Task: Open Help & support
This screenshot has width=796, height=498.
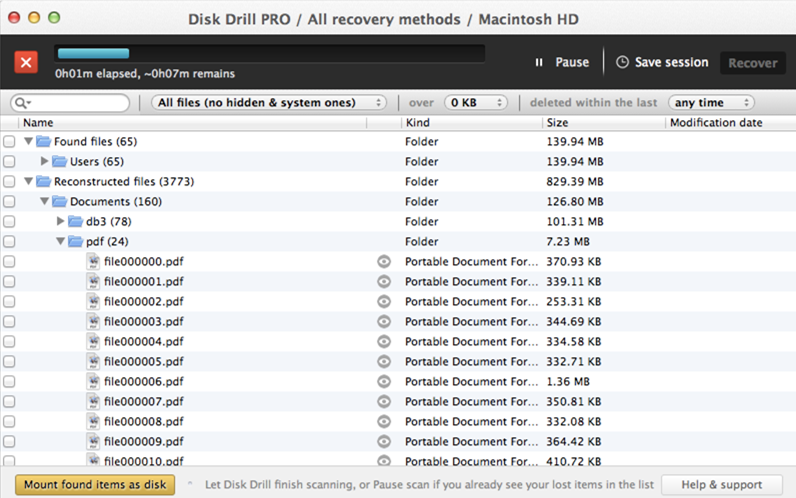Action: point(721,484)
